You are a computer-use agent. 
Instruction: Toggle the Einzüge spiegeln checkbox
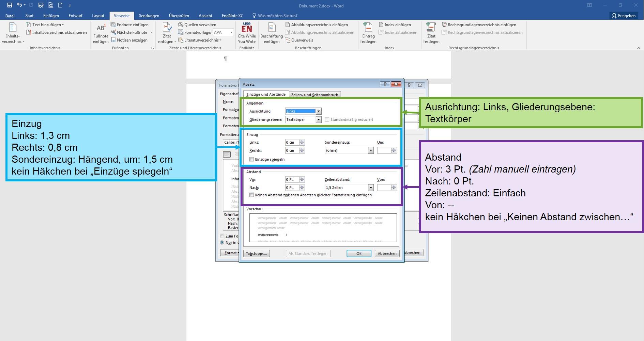(251, 159)
